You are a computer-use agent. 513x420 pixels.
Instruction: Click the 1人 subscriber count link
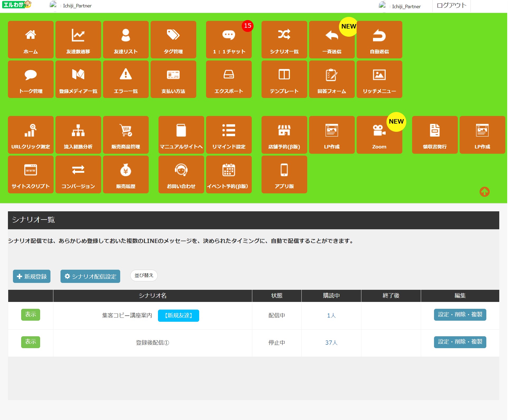[x=331, y=315]
